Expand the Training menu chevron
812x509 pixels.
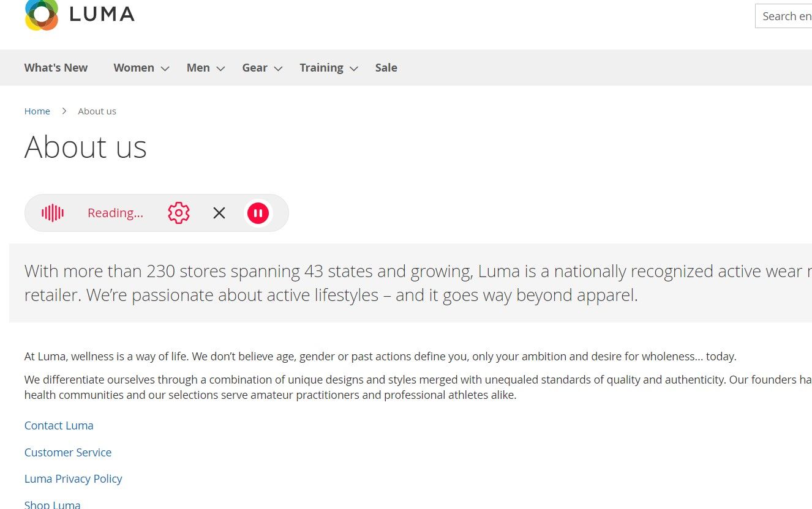[x=353, y=69]
